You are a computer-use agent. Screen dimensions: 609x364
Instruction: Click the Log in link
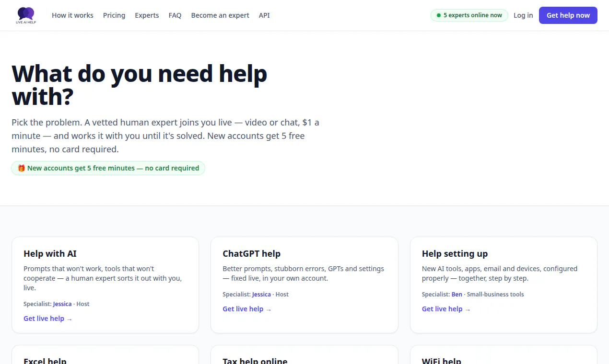[523, 15]
